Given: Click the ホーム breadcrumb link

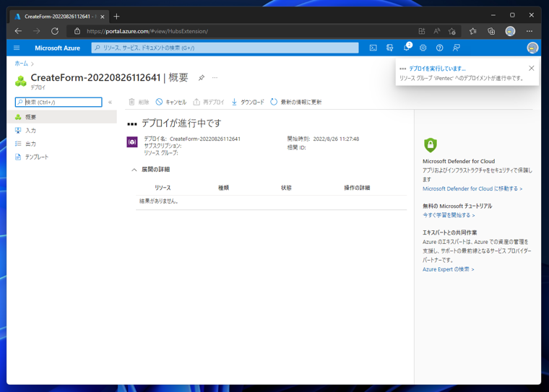Looking at the screenshot, I should click(22, 64).
